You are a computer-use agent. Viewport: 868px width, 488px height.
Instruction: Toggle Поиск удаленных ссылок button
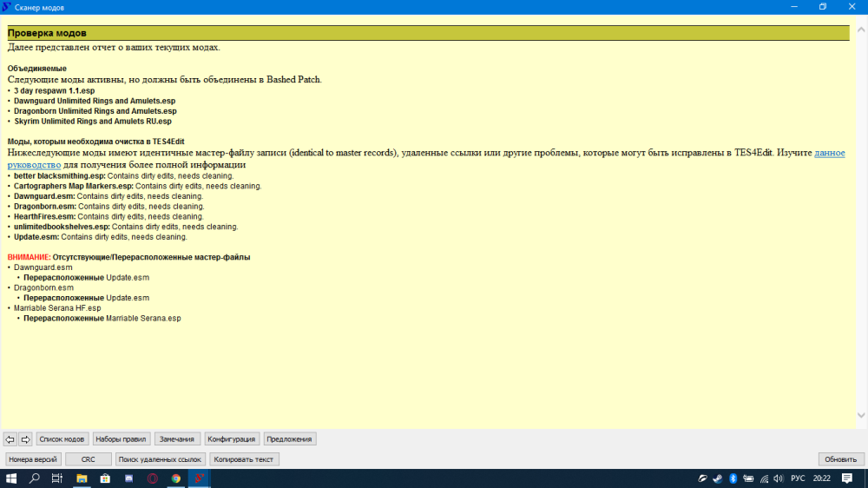(160, 459)
